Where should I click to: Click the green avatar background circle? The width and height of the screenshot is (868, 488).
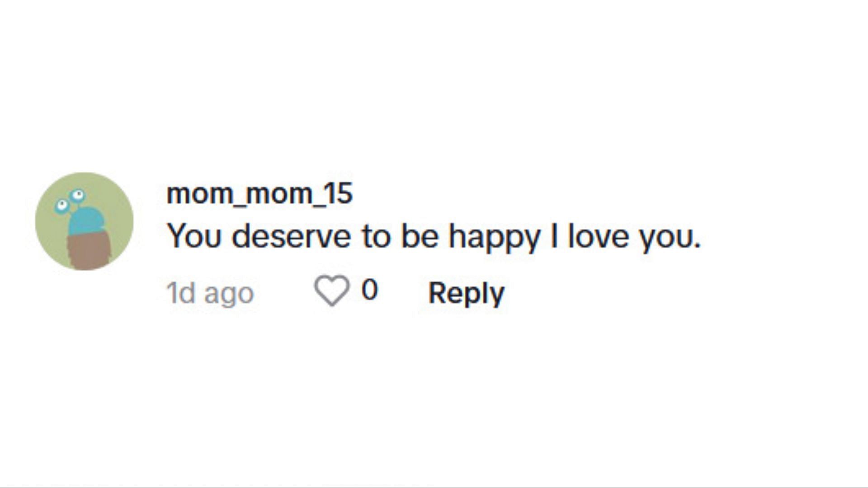pos(85,221)
